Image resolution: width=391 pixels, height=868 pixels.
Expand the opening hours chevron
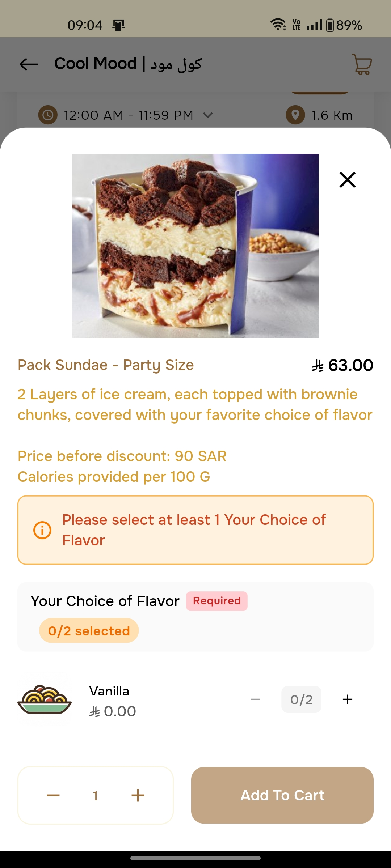[208, 115]
